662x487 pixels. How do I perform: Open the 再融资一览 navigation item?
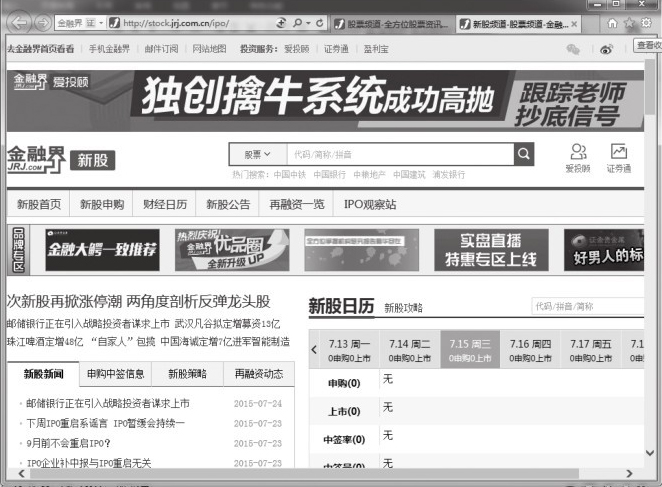coord(297,204)
